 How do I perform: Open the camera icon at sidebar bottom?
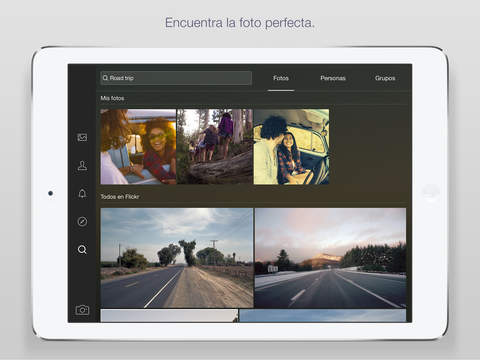(x=82, y=310)
